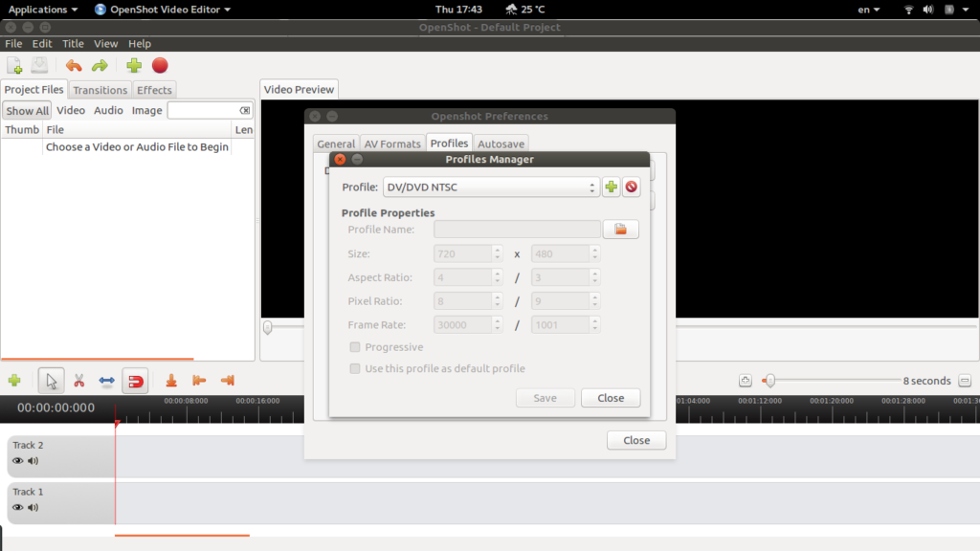Switch to the General preferences tab
980x551 pixels.
[336, 143]
